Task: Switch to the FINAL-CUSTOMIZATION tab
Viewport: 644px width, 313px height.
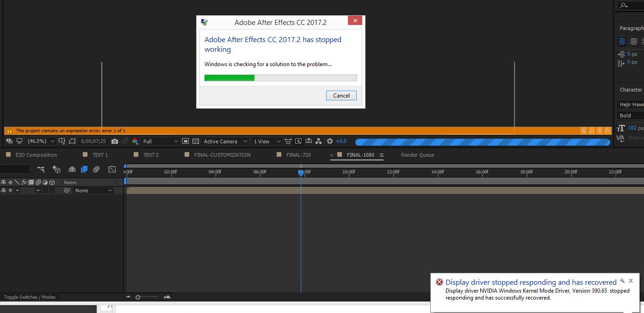Action: tap(223, 155)
